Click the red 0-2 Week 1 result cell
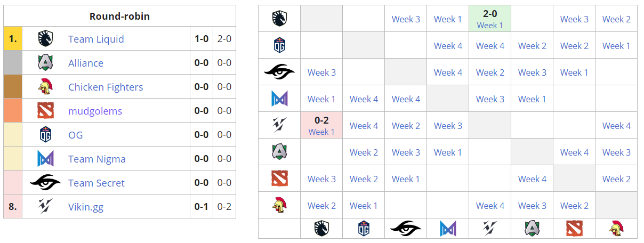644x243 pixels. [321, 125]
